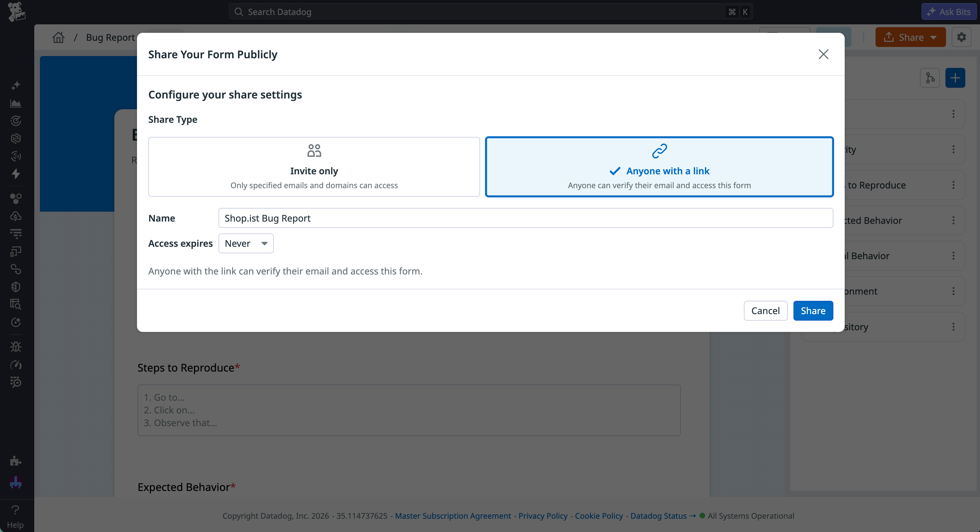Open the radar-signal sidebar icon
Viewport: 980px width, 532px height.
click(16, 156)
